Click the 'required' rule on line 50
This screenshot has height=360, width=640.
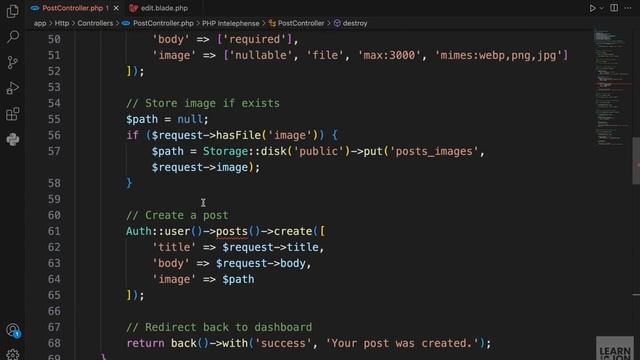click(254, 39)
